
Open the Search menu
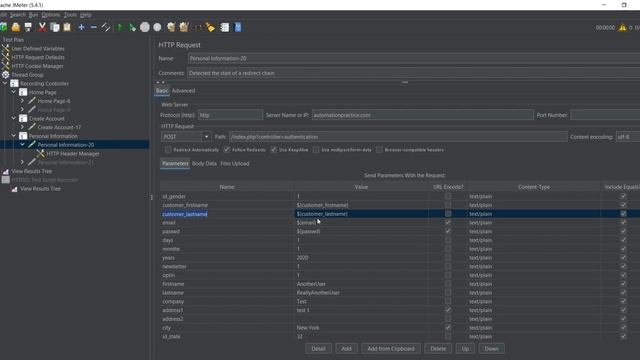pos(18,15)
